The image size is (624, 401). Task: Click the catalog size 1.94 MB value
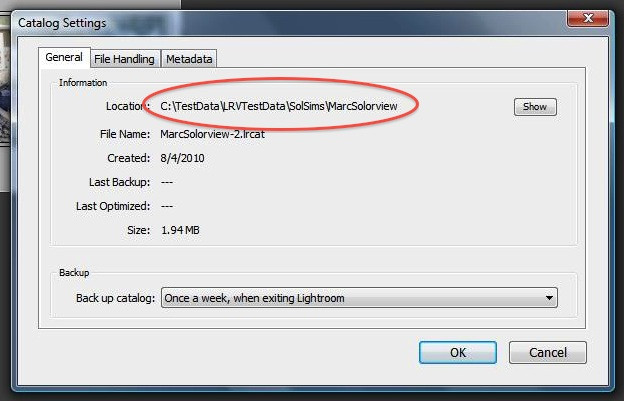[x=180, y=230]
